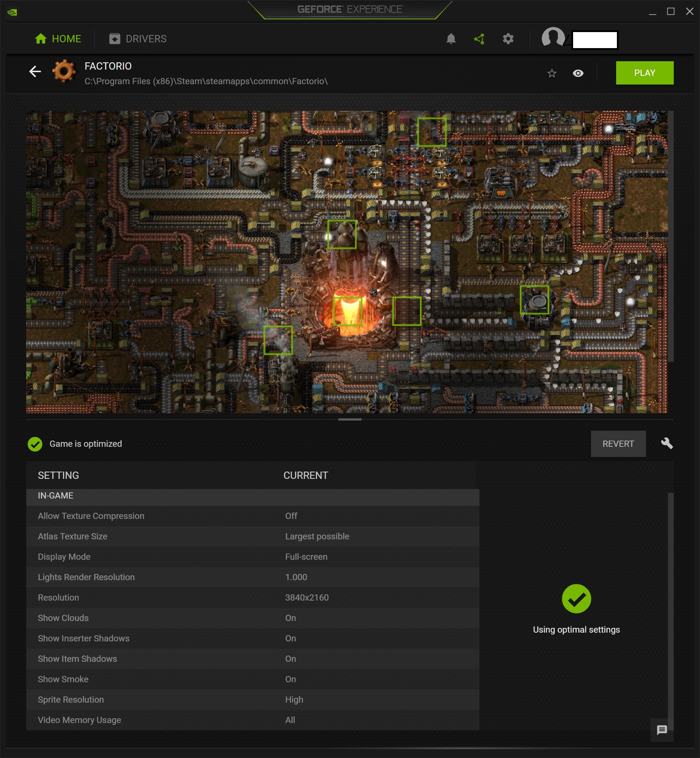Screen dimensions: 700x758
Task: Select the Video Memory Usage row
Action: pos(253,720)
